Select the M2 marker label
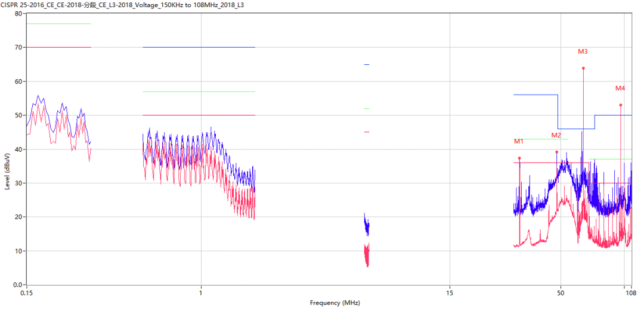The image size is (644, 309). [x=556, y=135]
